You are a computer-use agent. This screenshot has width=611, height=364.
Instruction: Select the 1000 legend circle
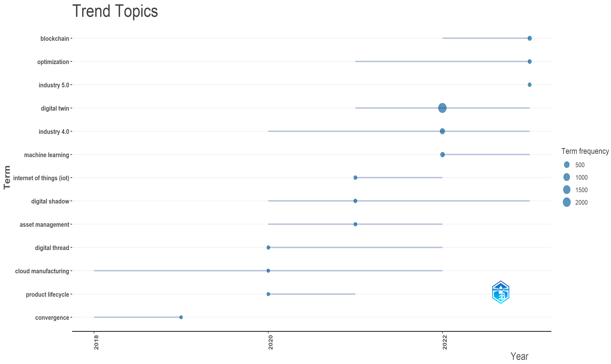(x=567, y=177)
